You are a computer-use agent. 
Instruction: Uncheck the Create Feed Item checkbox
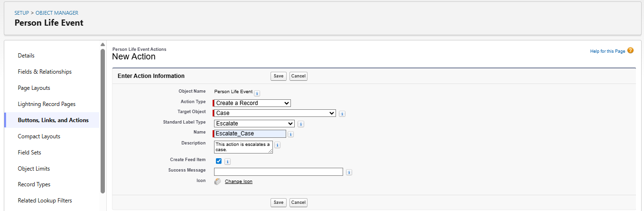pos(219,161)
